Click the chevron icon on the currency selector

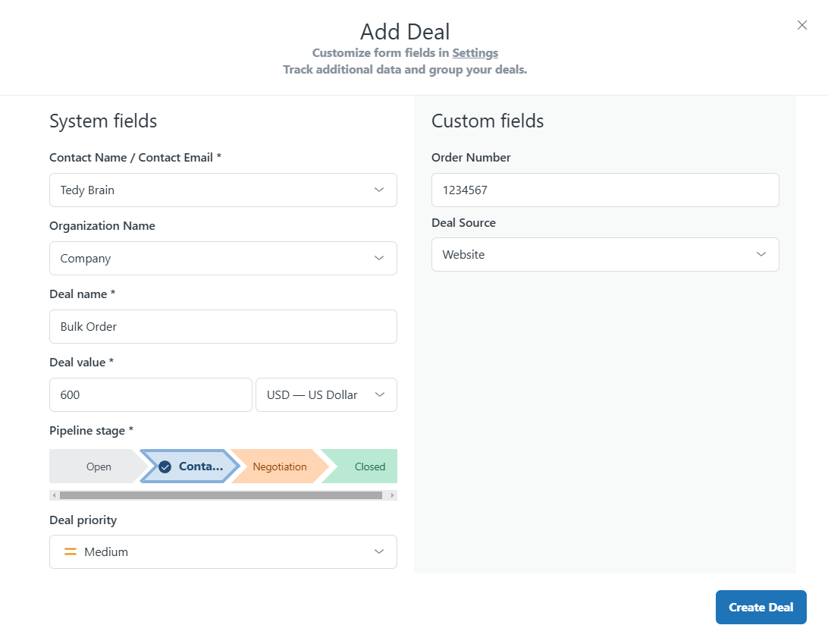(379, 394)
